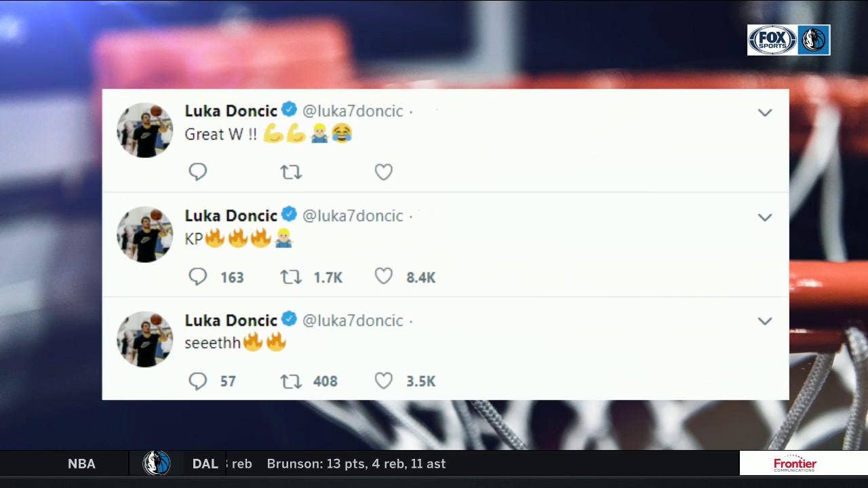Select the NBA label in the ticker

point(81,463)
